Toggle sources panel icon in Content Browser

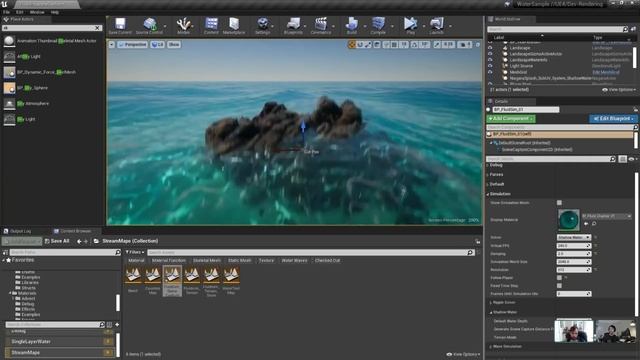point(5,253)
